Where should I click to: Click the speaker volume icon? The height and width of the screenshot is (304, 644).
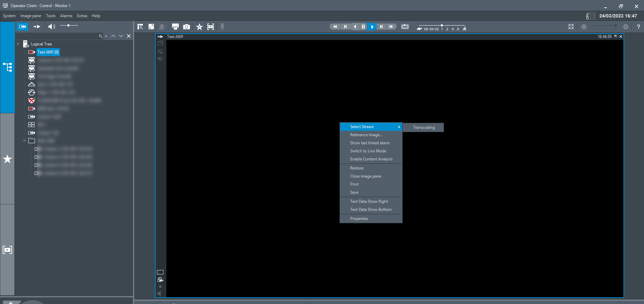(51, 27)
